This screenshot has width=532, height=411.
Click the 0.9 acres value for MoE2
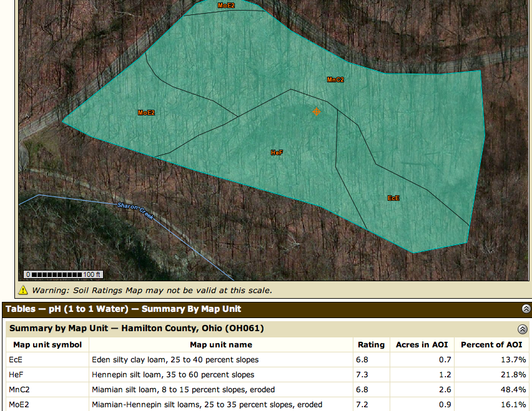coord(445,405)
